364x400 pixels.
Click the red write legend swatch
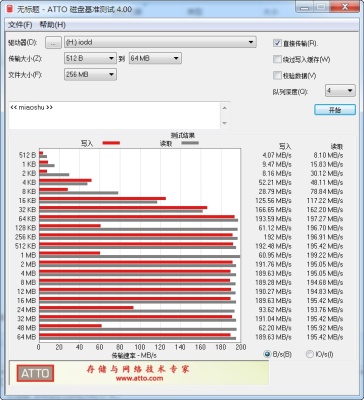point(111,143)
